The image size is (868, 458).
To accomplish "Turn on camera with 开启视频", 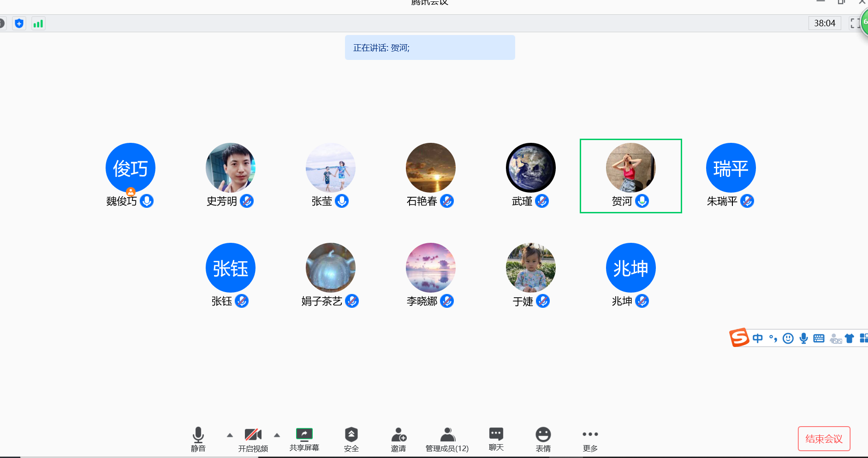I will pos(253,435).
